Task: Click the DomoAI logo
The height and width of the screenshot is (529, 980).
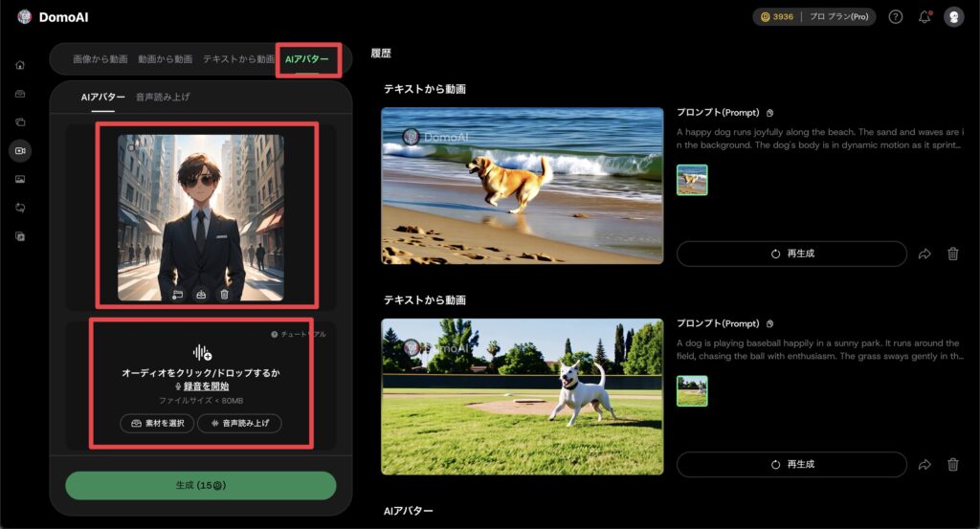Action: click(53, 17)
